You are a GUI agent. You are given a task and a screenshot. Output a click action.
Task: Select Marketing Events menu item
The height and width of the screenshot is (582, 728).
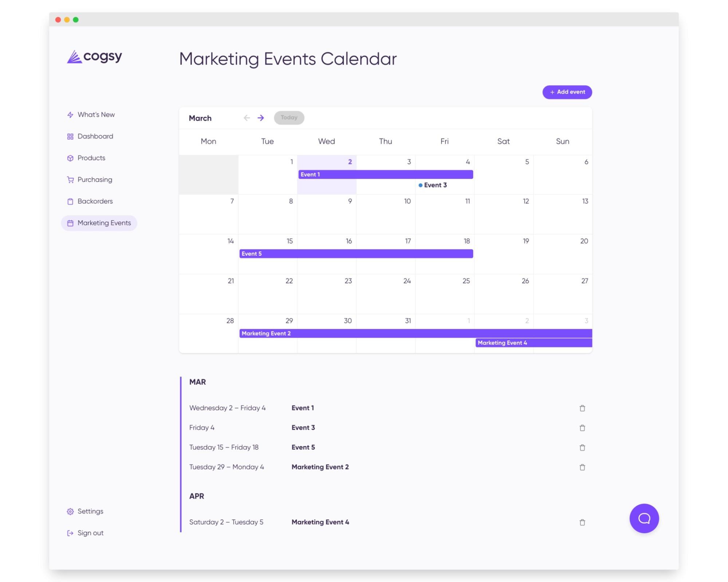tap(99, 223)
